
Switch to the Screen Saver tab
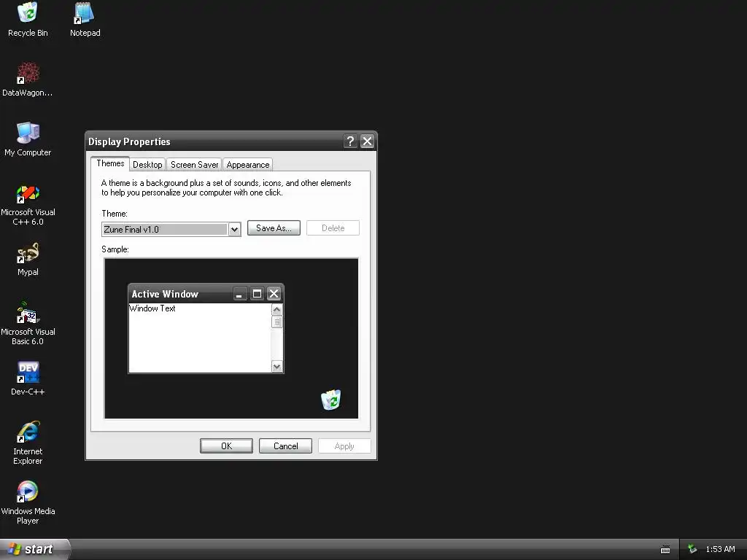click(194, 165)
